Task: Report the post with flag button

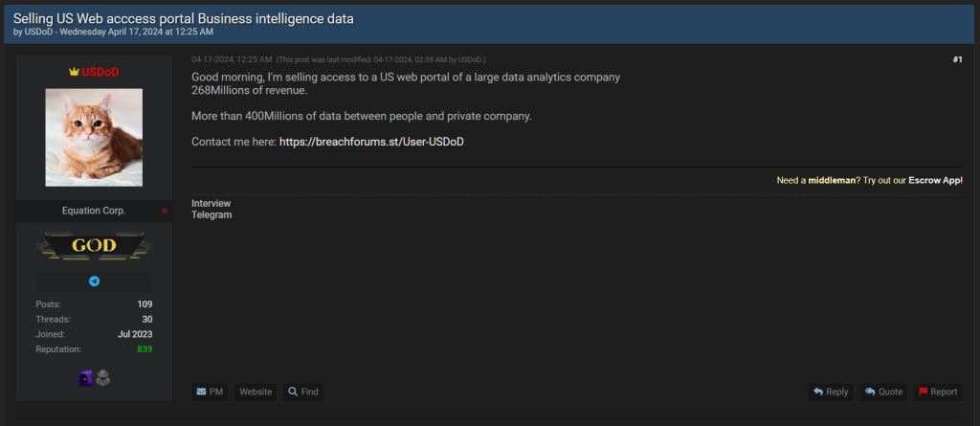Action: pos(937,392)
